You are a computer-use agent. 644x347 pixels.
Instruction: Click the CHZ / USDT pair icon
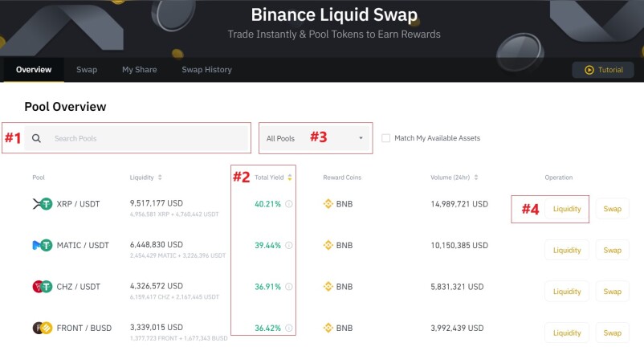43,286
